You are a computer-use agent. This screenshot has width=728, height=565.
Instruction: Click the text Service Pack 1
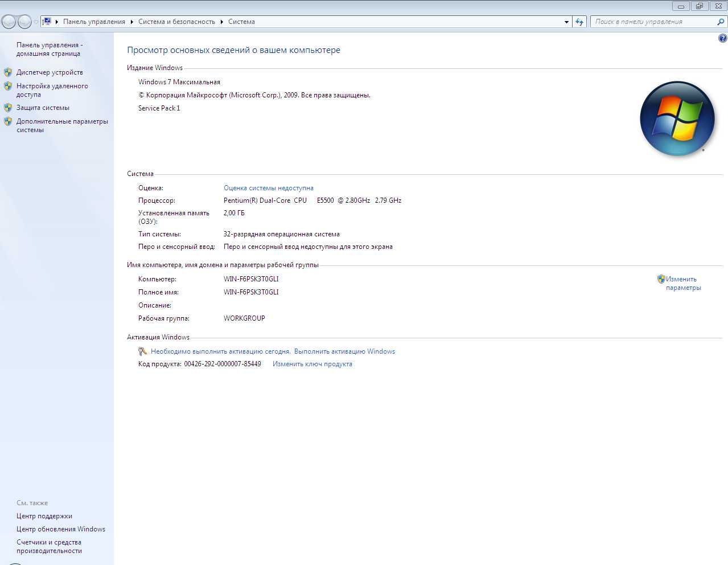[159, 108]
